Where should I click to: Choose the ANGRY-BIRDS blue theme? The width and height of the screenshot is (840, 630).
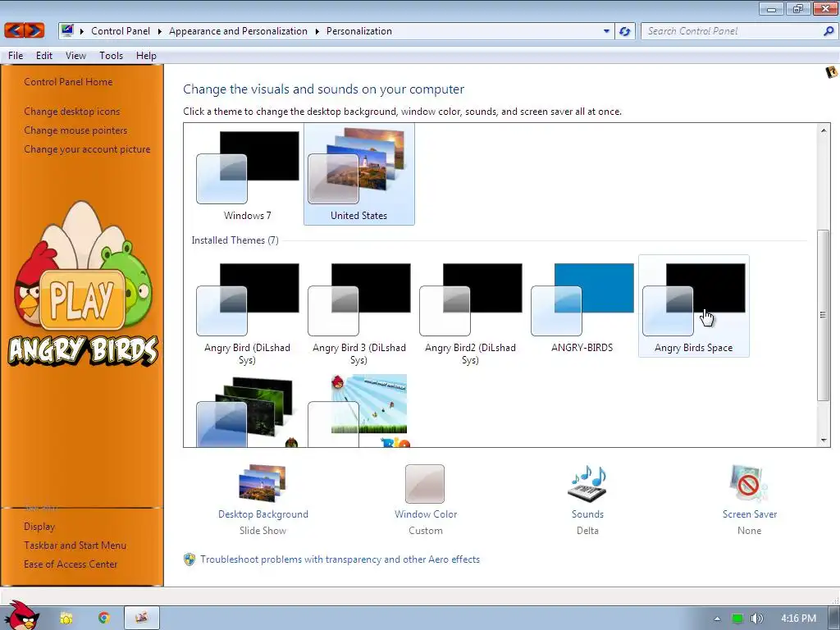582,307
